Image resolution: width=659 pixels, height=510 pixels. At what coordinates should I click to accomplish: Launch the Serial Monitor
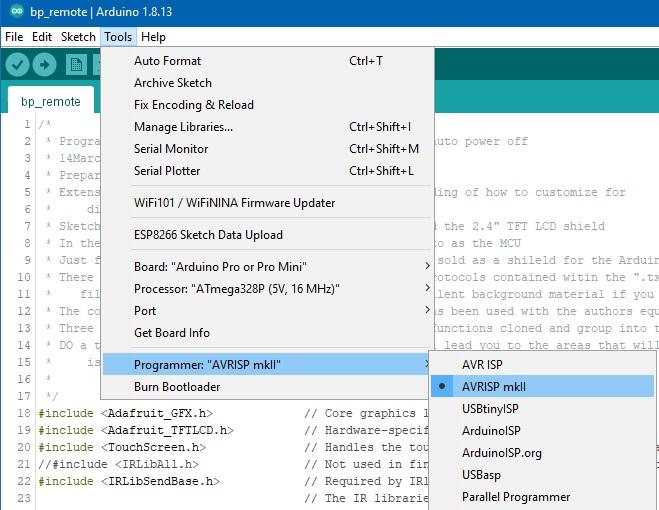click(x=268, y=149)
